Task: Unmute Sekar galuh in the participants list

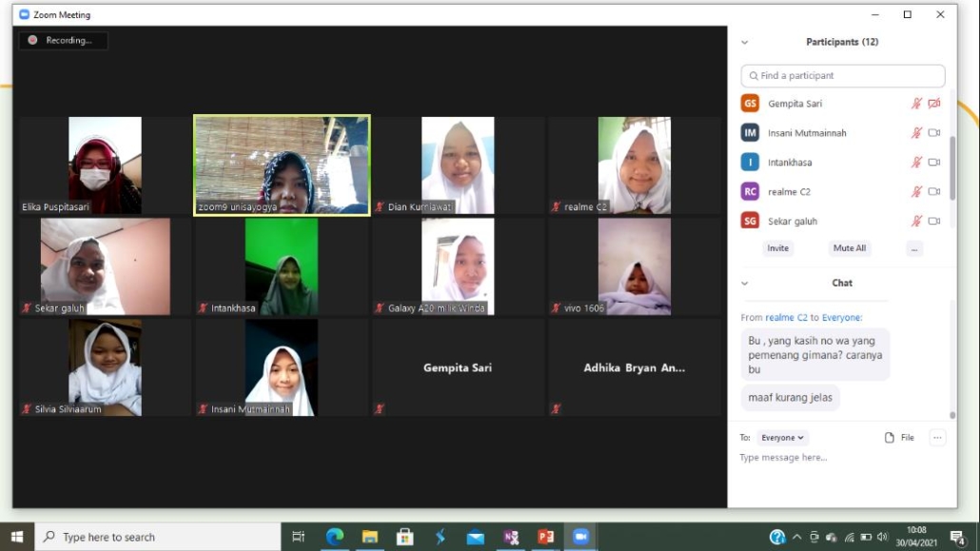Action: click(x=916, y=222)
